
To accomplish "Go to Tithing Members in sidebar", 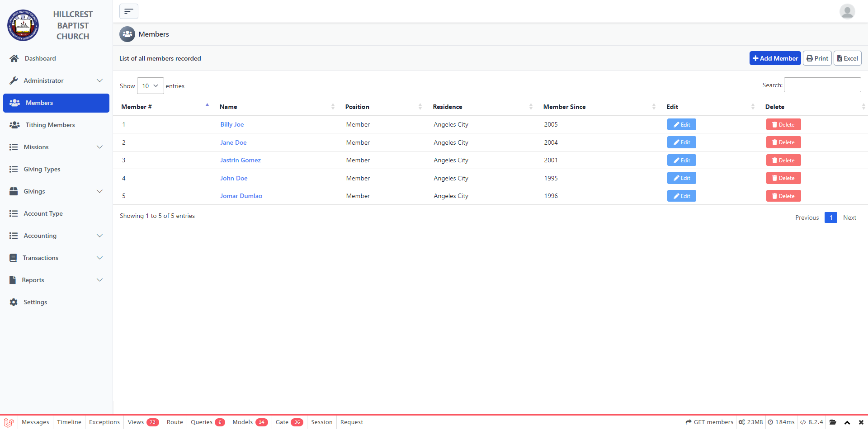I will (50, 125).
